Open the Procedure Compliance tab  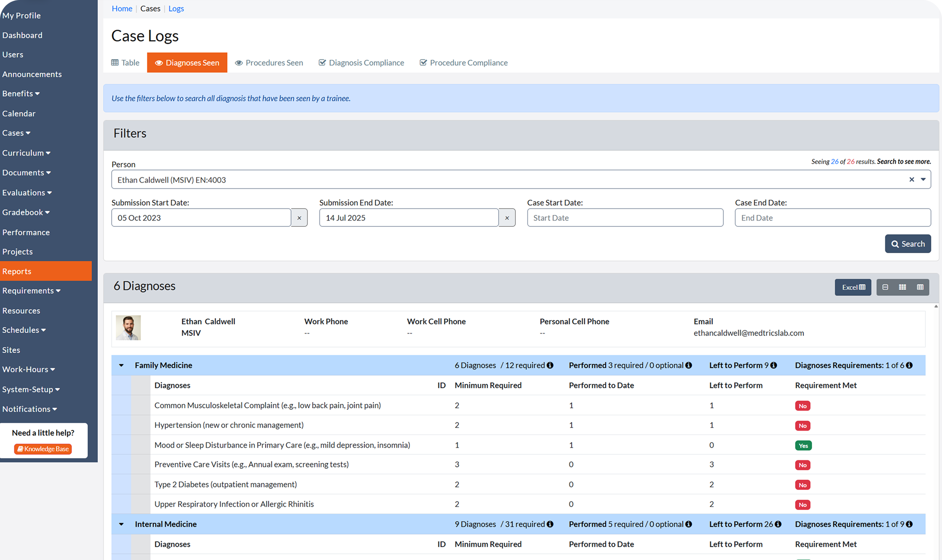click(x=464, y=63)
